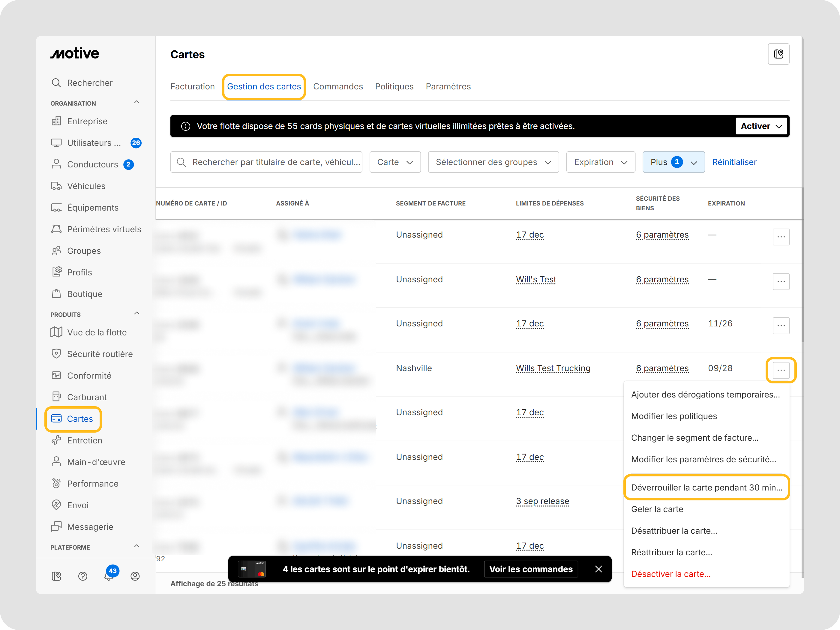Open 6 paramètres link in Nashville row
Viewport: 840px width, 630px height.
click(x=662, y=369)
